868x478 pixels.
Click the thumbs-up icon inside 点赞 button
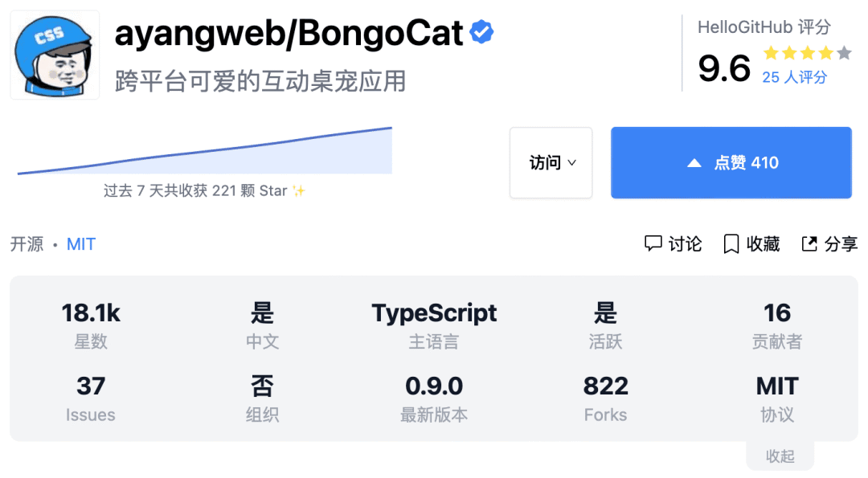tap(693, 162)
